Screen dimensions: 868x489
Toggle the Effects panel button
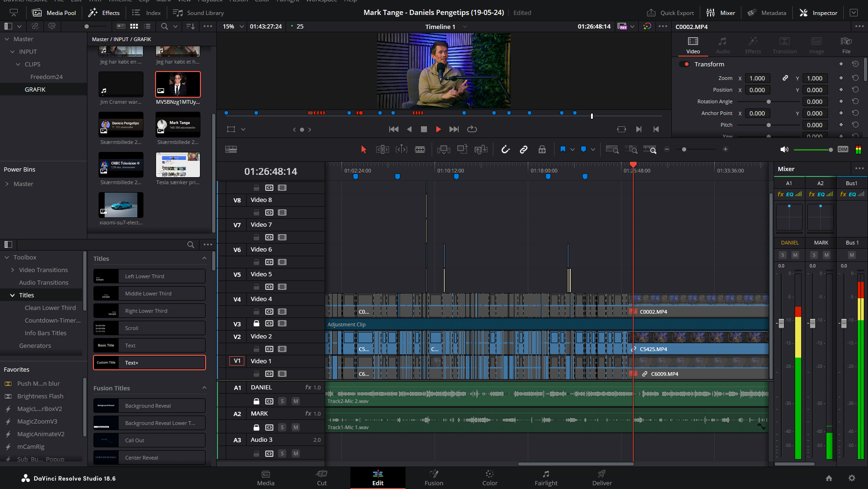[104, 13]
